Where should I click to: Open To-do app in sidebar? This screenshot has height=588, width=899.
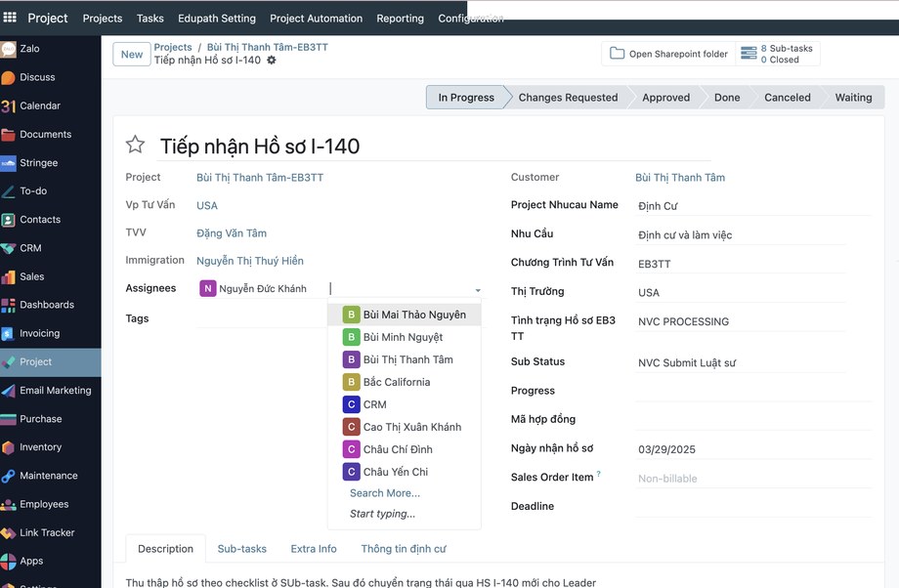point(51,190)
